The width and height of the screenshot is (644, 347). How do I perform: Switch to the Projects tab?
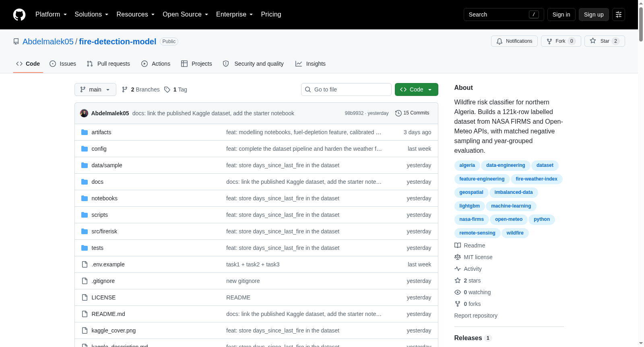(196, 64)
